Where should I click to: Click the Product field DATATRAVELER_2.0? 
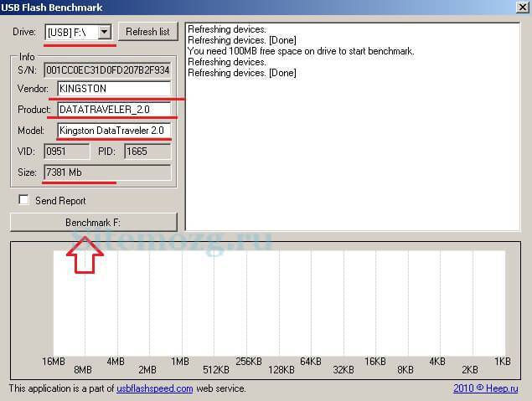(x=114, y=110)
